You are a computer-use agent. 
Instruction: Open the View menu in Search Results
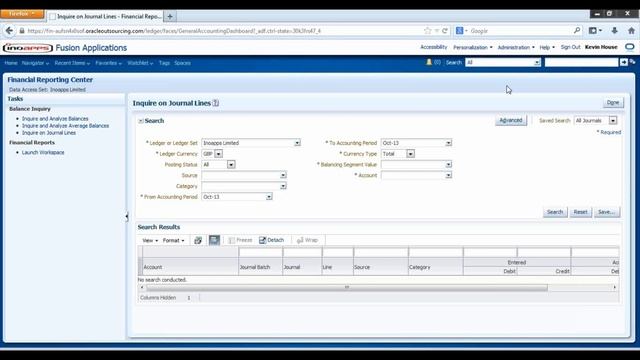[x=150, y=240]
